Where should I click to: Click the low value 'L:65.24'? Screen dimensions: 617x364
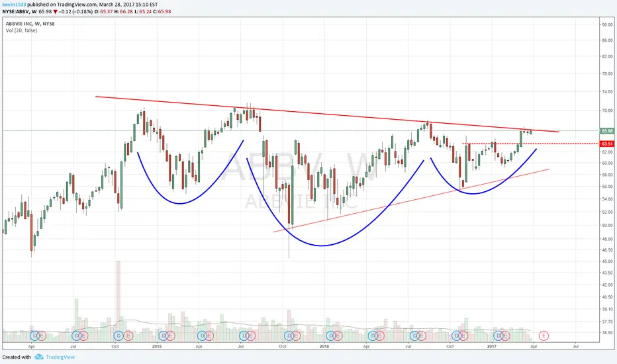[x=142, y=12]
